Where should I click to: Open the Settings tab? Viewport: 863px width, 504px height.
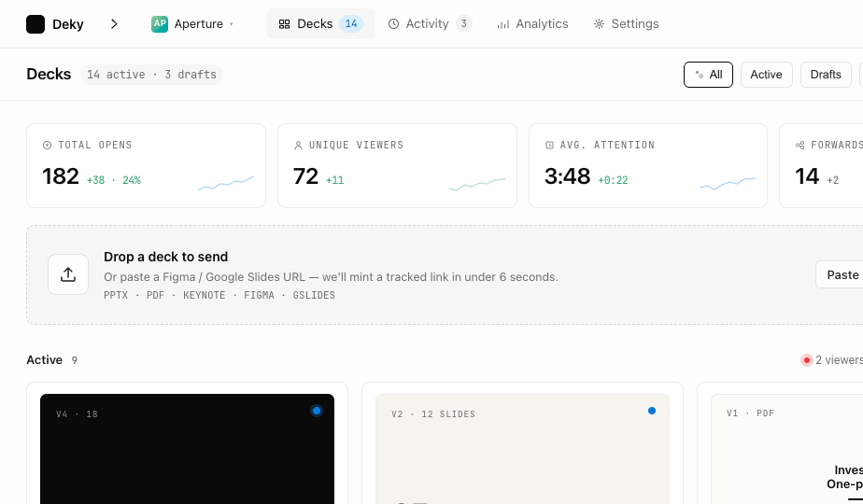(627, 23)
